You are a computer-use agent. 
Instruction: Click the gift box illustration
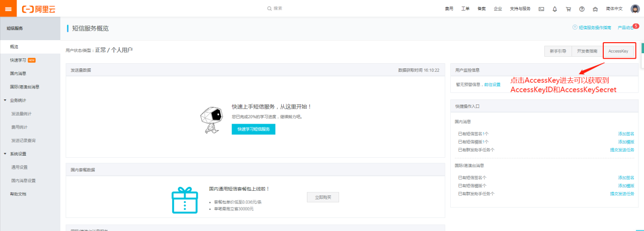[185, 200]
